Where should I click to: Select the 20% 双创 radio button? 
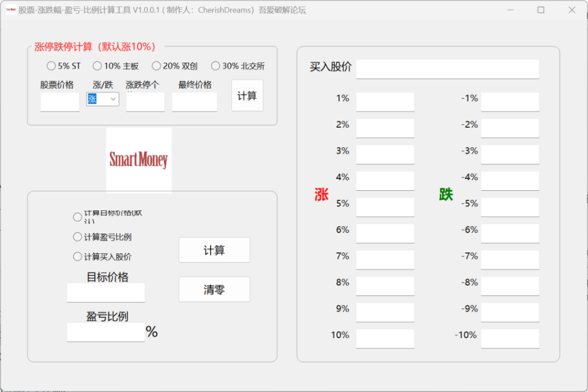point(156,66)
